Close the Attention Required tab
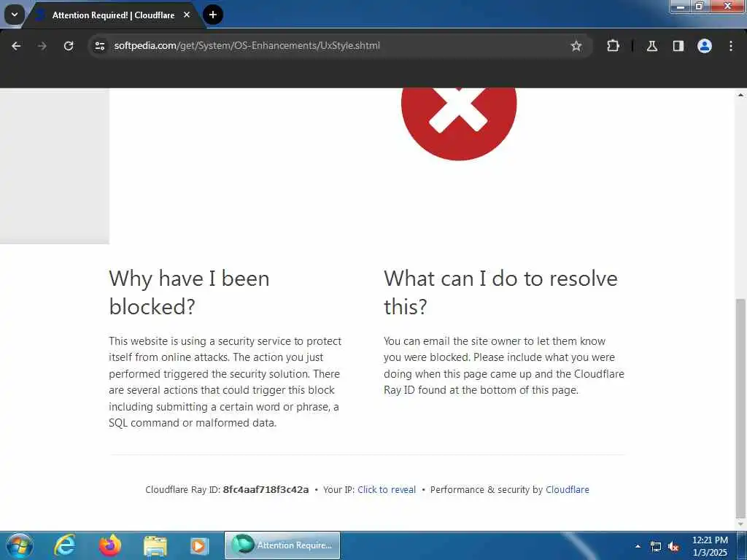Viewport: 747px width, 560px height. point(187,15)
